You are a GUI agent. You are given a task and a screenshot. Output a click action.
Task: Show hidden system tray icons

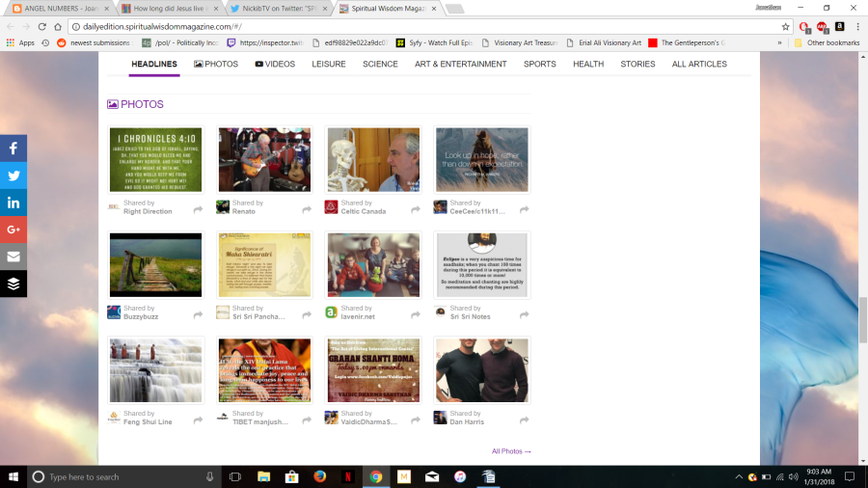[739, 477]
